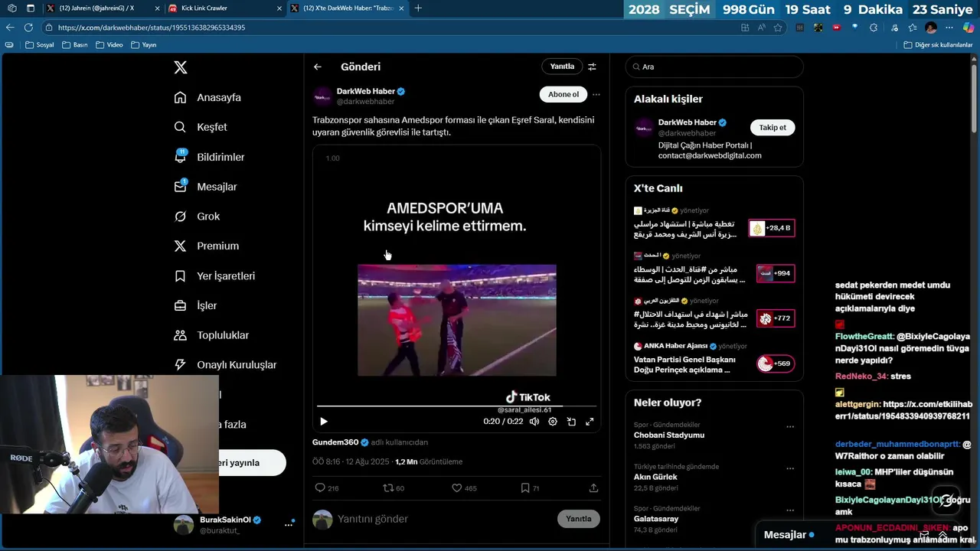The width and height of the screenshot is (980, 551).
Task: Open Topluluklar communities
Action: [211, 335]
